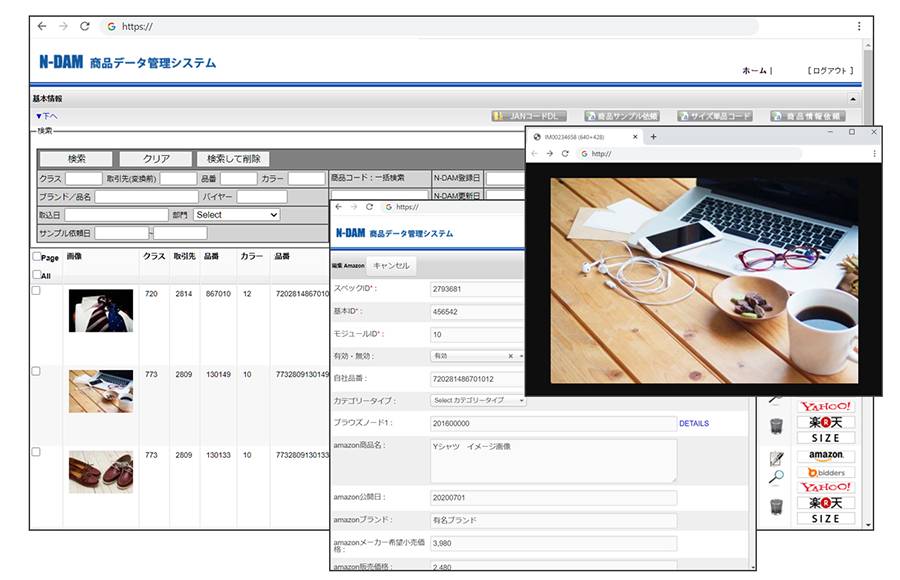Open the necktie product thumbnail
Screen dimensions: 900x580
tap(101, 311)
